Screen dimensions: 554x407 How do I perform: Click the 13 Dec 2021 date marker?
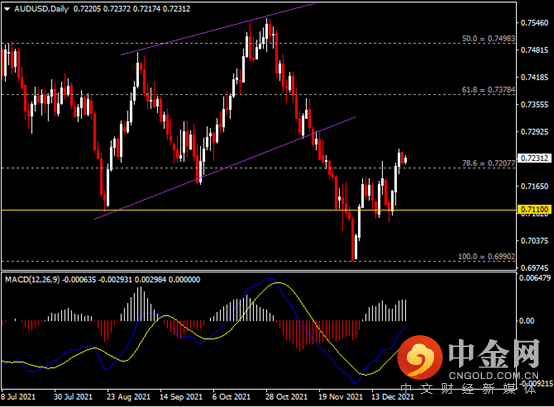pyautogui.click(x=393, y=397)
